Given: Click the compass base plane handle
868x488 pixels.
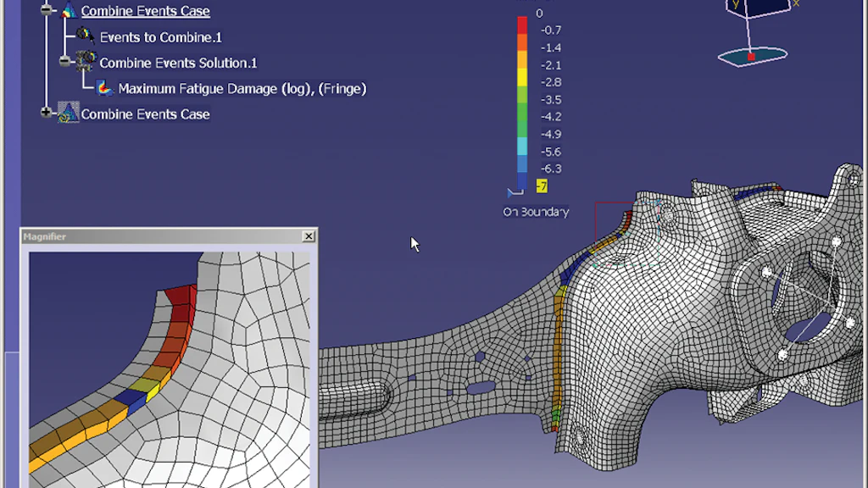Looking at the screenshot, I should [x=753, y=57].
